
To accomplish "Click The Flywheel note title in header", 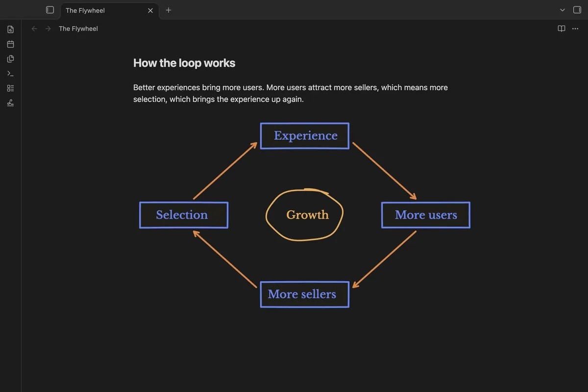I will pyautogui.click(x=78, y=28).
